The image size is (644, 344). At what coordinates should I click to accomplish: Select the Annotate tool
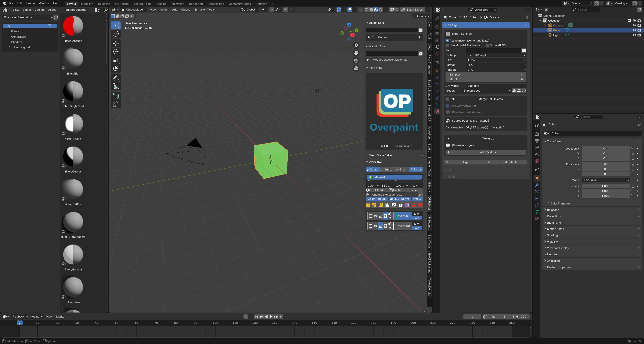pyautogui.click(x=116, y=78)
